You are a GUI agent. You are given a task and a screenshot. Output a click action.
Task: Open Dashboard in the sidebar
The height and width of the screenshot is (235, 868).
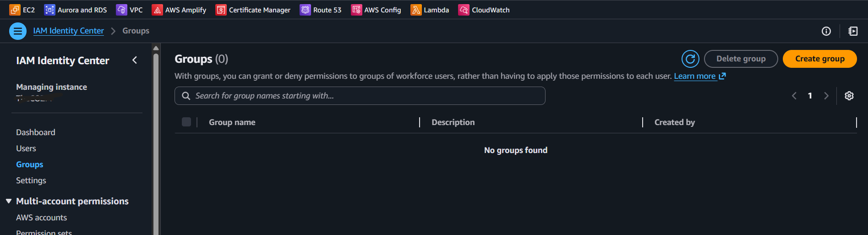tap(36, 132)
